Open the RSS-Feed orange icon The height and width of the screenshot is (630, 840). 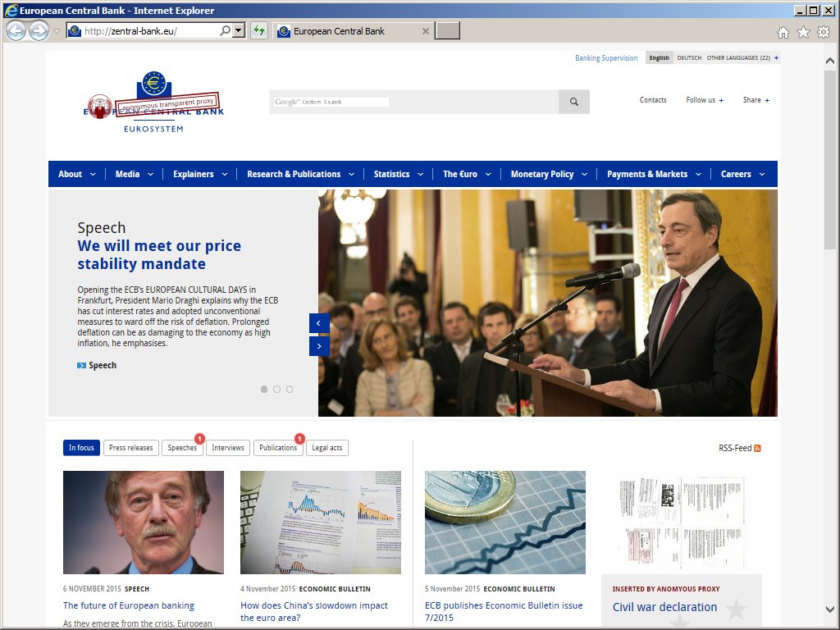pyautogui.click(x=757, y=449)
